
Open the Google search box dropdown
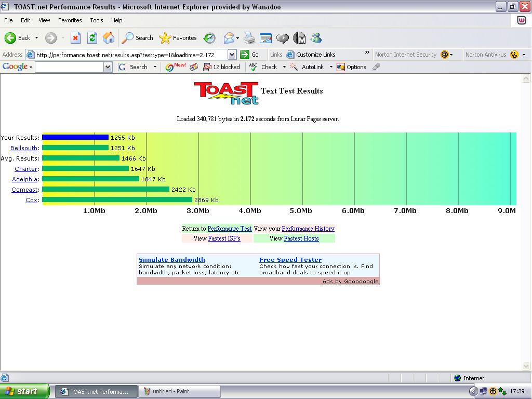click(108, 67)
